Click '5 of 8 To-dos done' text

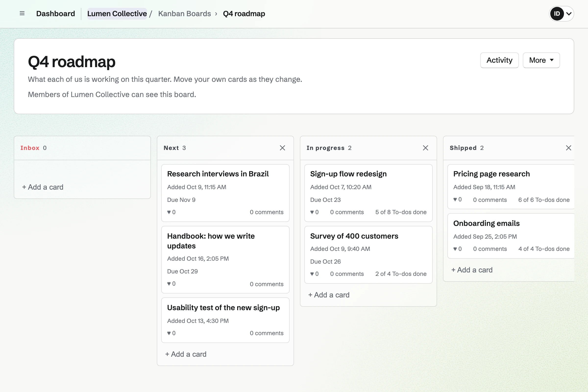coord(401,212)
